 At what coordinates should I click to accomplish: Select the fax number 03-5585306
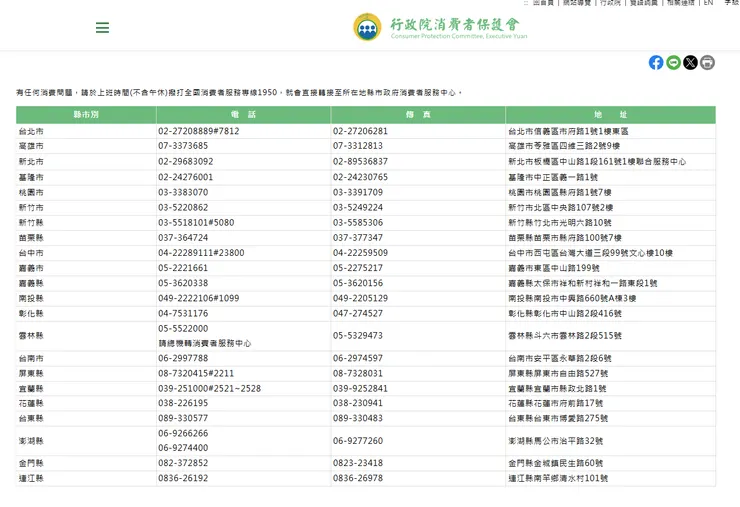[358, 223]
